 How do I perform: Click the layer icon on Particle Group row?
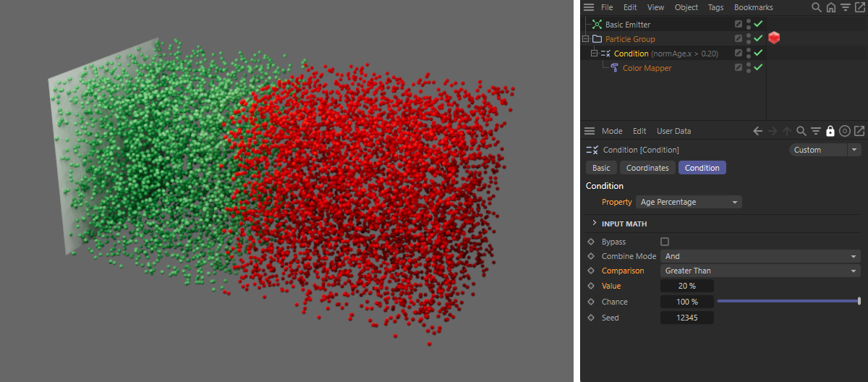[739, 39]
